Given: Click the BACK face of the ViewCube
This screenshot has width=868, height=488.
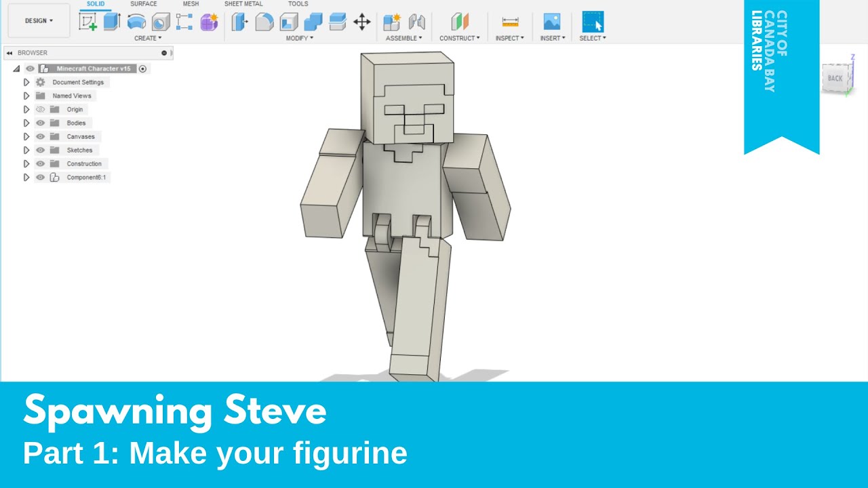Looking at the screenshot, I should pyautogui.click(x=835, y=78).
